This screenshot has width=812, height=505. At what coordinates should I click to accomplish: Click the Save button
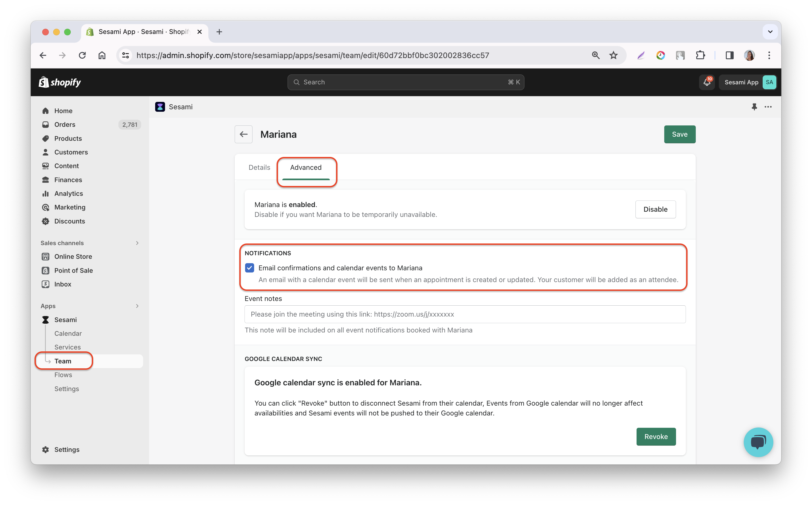(679, 134)
